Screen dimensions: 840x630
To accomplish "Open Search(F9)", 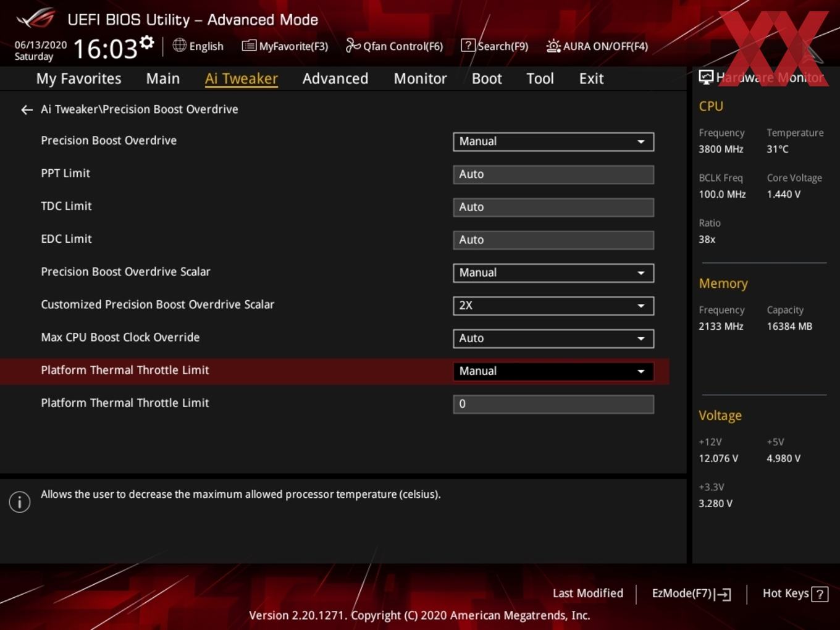I will pyautogui.click(x=495, y=46).
